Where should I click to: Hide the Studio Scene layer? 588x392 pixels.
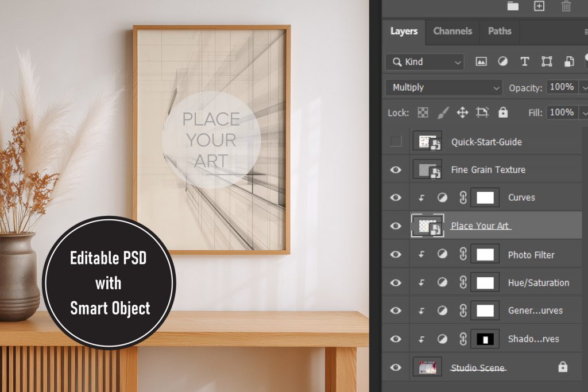point(396,367)
